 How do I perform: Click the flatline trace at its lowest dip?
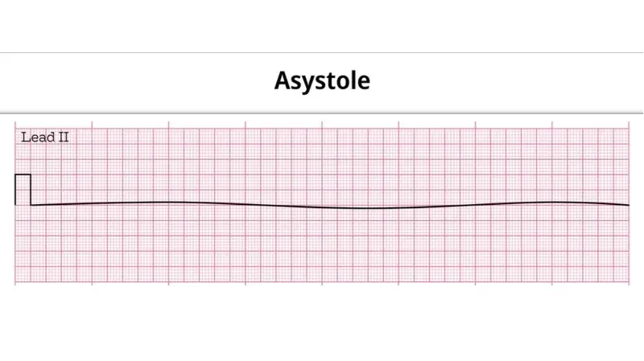361,208
